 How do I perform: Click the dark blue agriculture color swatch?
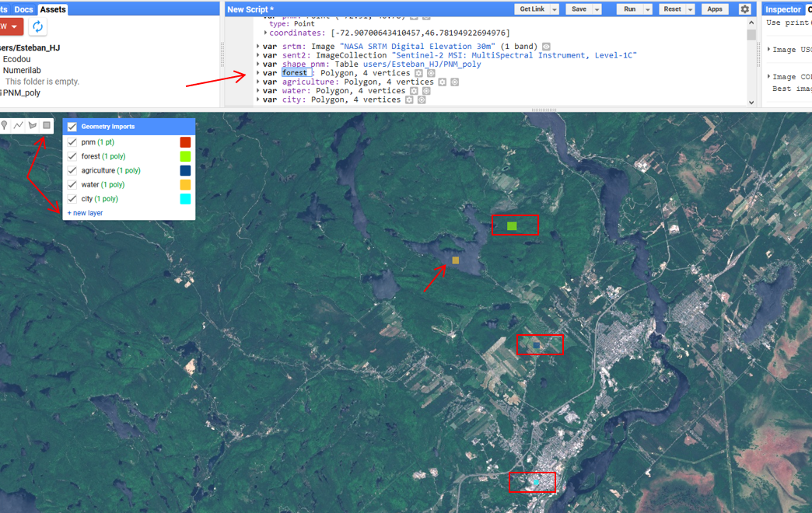pos(185,170)
